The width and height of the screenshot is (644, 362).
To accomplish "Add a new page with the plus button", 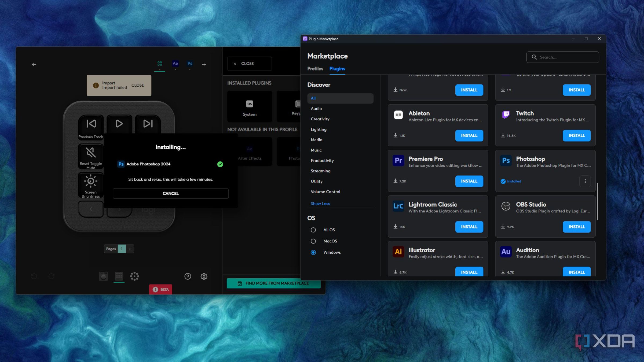I will coord(130,249).
